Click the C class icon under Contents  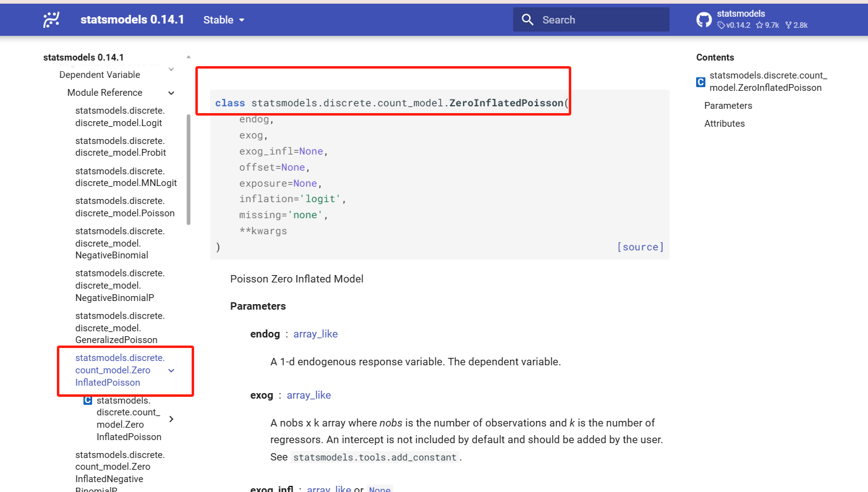pos(700,82)
